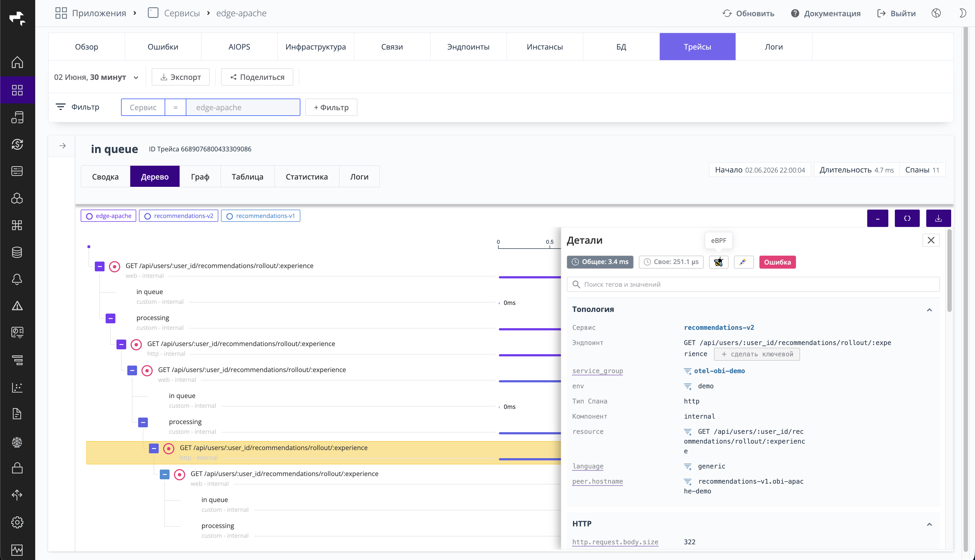
Task: Collapse the highlighted GET span node
Action: (x=154, y=448)
